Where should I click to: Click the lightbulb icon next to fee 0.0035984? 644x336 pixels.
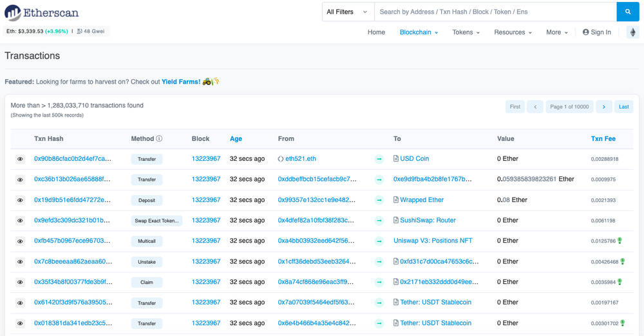click(x=620, y=282)
